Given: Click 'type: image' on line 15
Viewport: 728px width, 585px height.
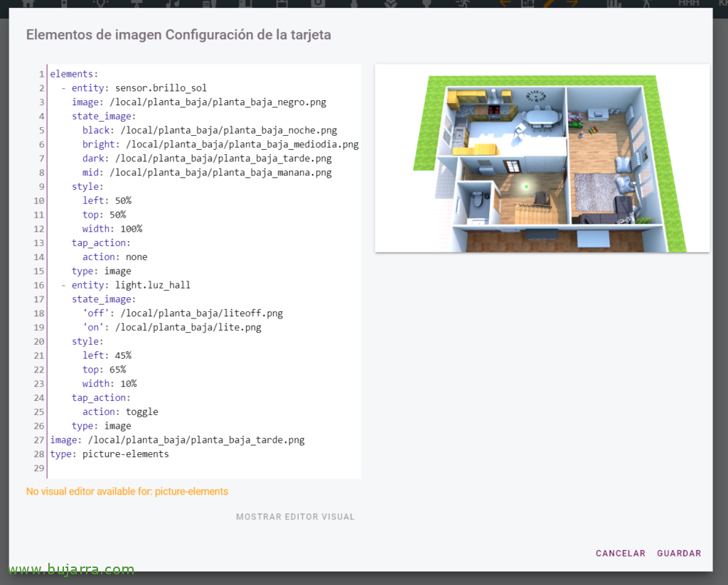Looking at the screenshot, I should coord(101,271).
